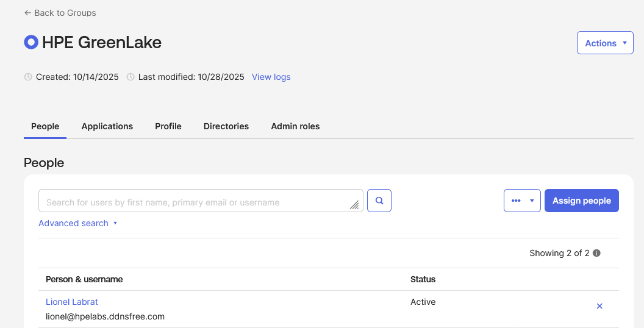This screenshot has width=644, height=328.
Task: Switch to the Admin roles tab
Action: [295, 126]
